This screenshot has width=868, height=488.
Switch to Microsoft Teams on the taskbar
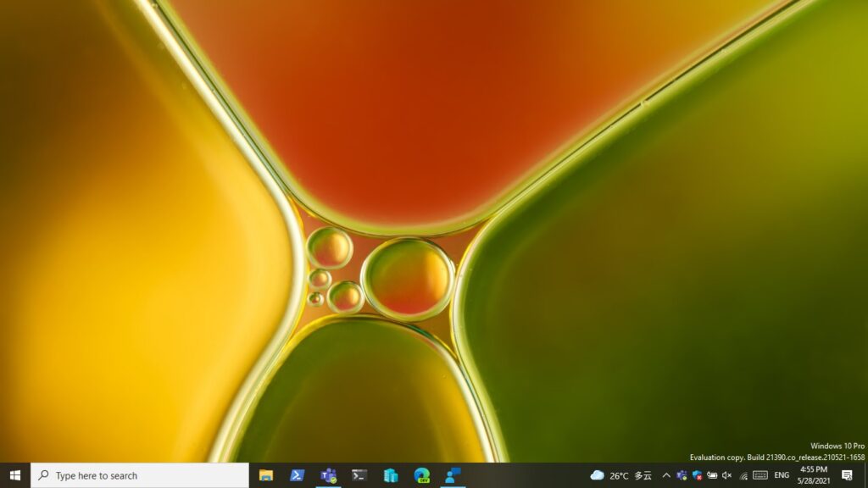coord(328,475)
